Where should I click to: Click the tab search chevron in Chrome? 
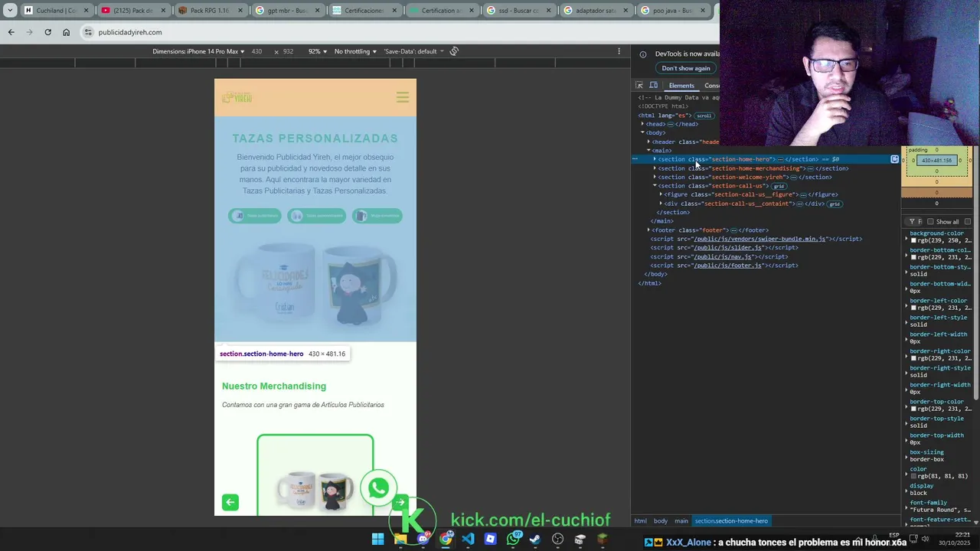[x=10, y=11]
